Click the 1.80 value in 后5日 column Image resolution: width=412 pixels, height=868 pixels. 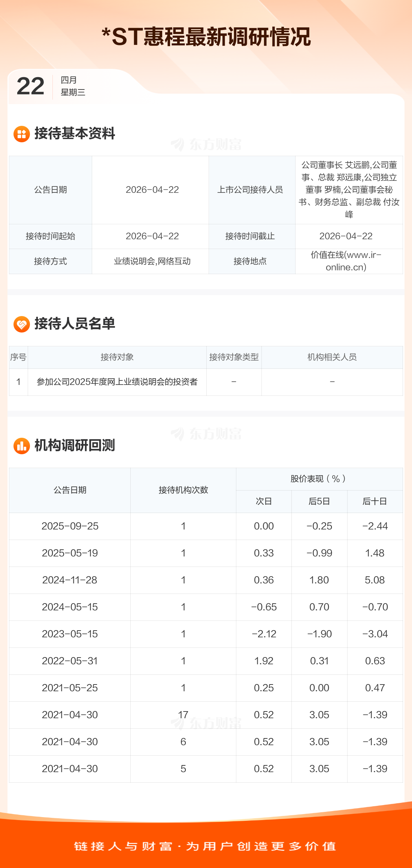319,580
